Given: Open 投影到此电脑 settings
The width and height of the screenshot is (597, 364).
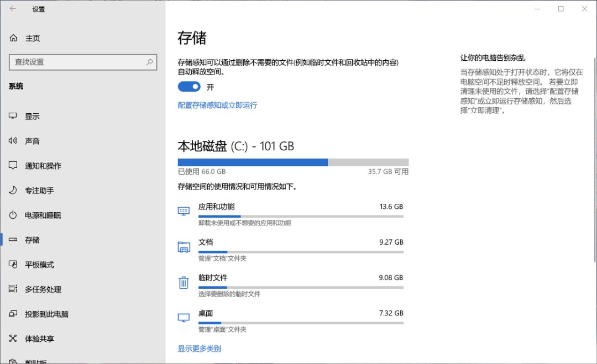Looking at the screenshot, I should [46, 314].
